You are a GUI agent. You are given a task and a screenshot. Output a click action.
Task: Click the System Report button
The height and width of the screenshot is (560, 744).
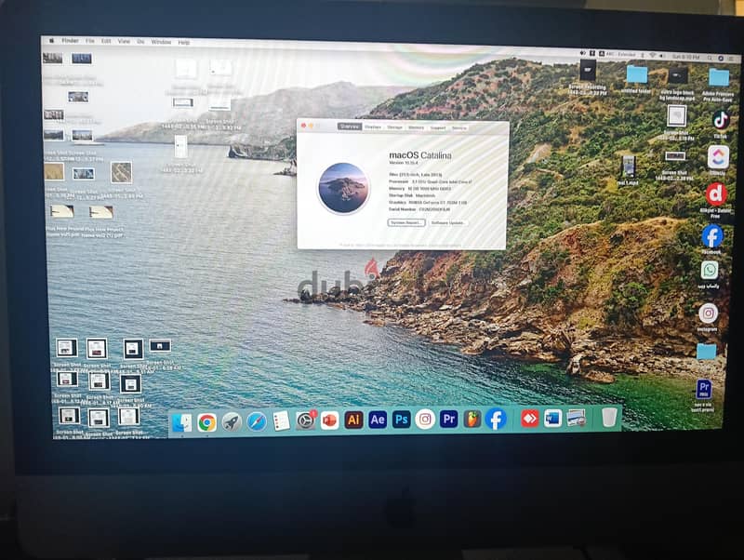[406, 222]
